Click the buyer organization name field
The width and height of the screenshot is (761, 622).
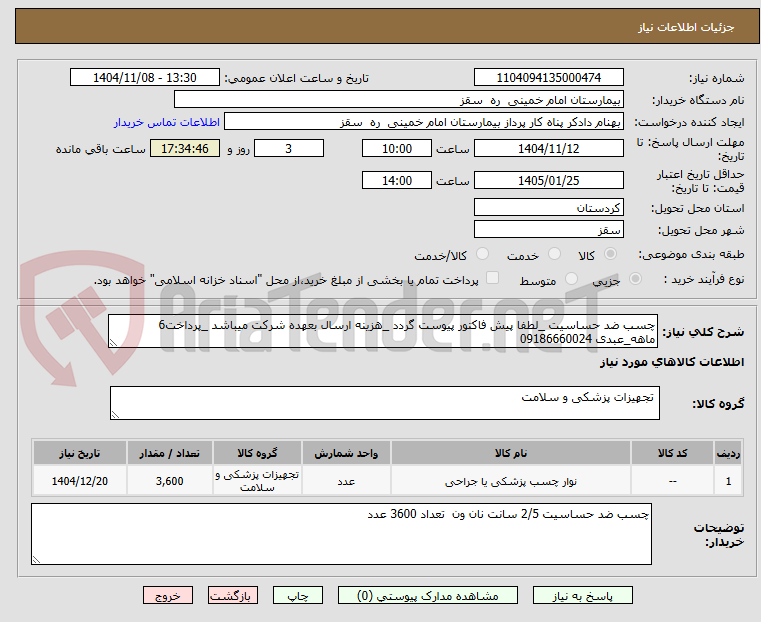[x=398, y=100]
